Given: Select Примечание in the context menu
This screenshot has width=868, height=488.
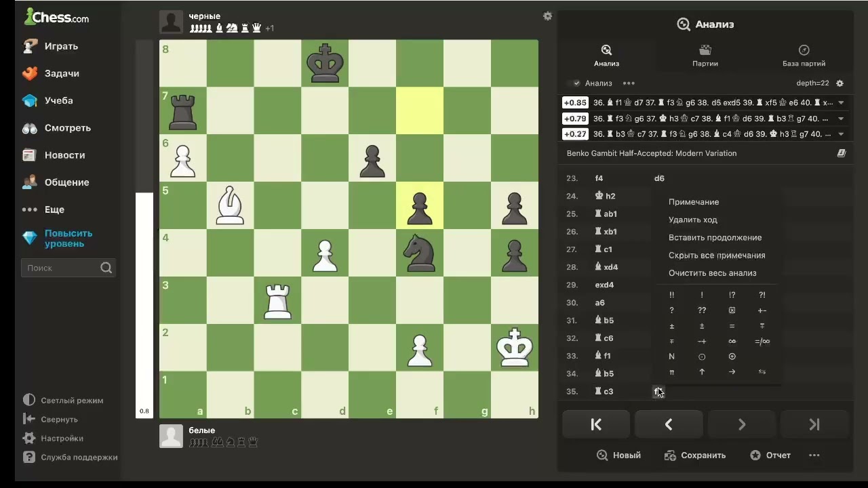Looking at the screenshot, I should pyautogui.click(x=694, y=202).
